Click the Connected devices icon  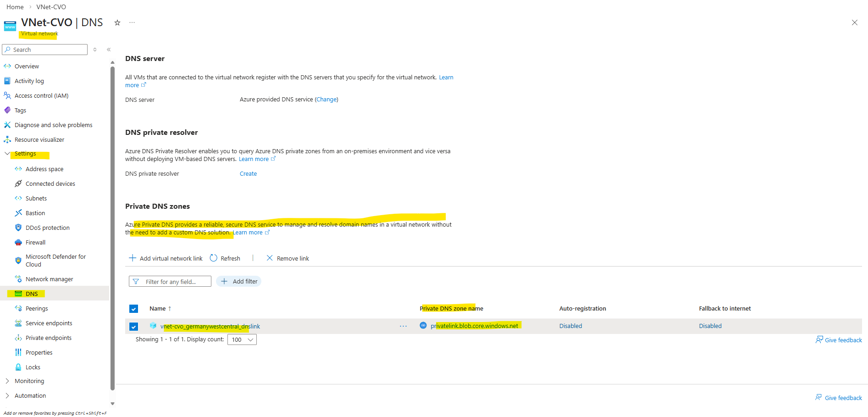[18, 183]
